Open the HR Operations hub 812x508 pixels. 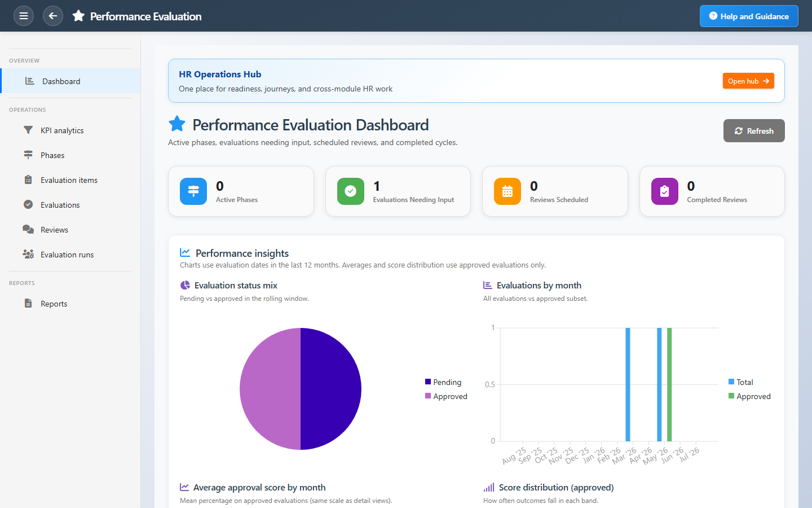click(x=748, y=81)
